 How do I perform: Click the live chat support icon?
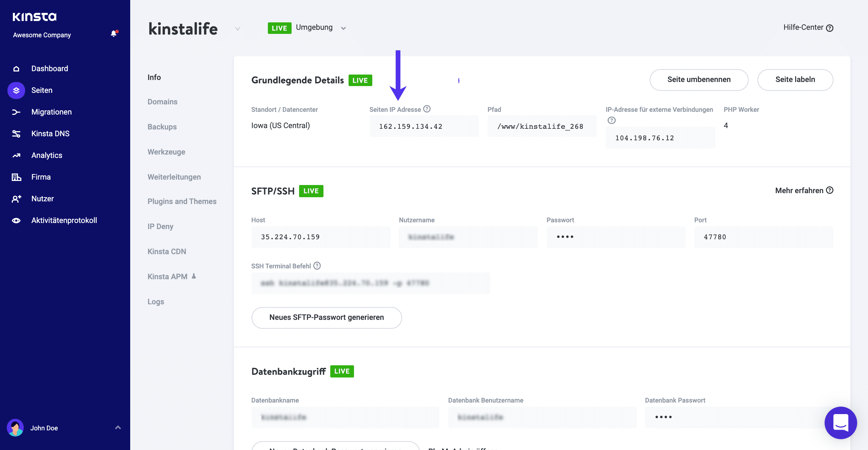[x=841, y=423]
